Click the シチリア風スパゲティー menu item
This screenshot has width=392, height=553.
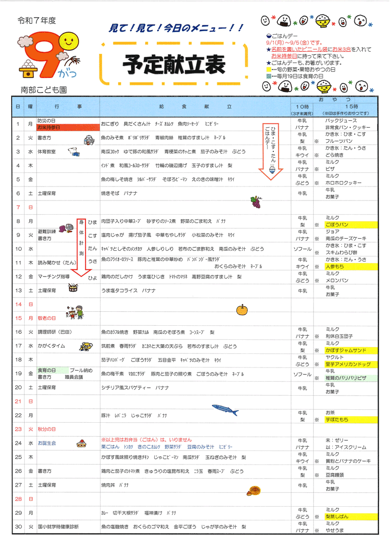pos(126,388)
